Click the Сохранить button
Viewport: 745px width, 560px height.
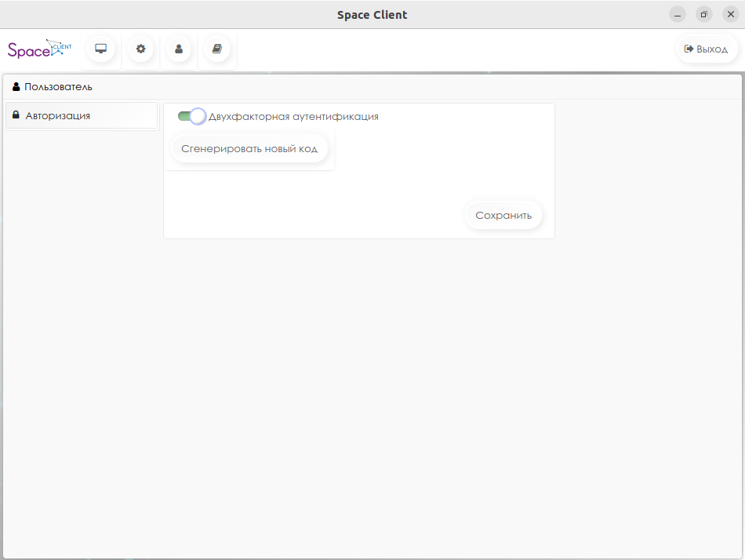503,216
